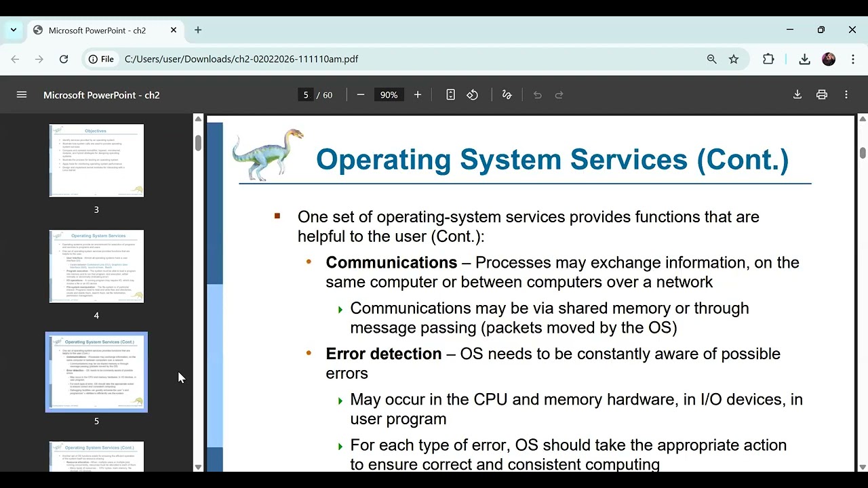
Task: Open the browser extensions puzzle icon
Action: click(768, 59)
